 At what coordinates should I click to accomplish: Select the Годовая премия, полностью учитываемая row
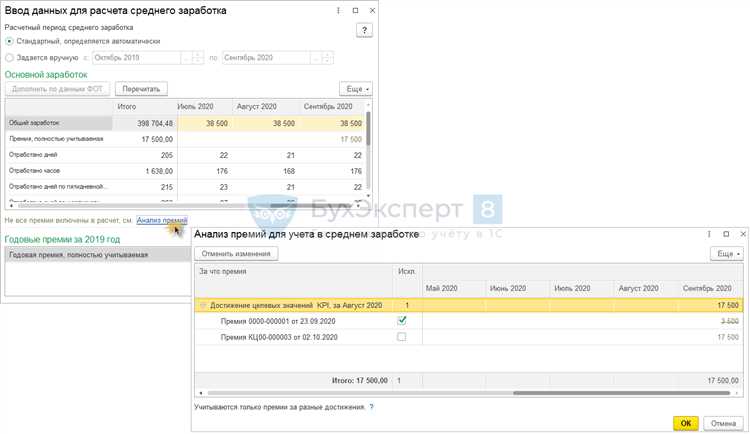tap(97, 255)
